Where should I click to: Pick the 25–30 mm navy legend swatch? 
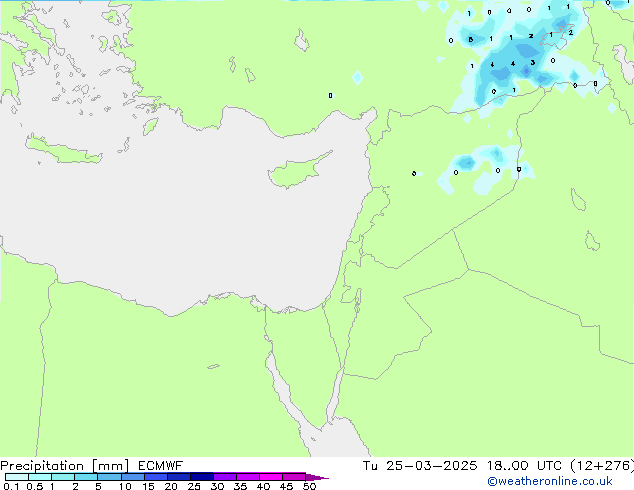pos(202,477)
